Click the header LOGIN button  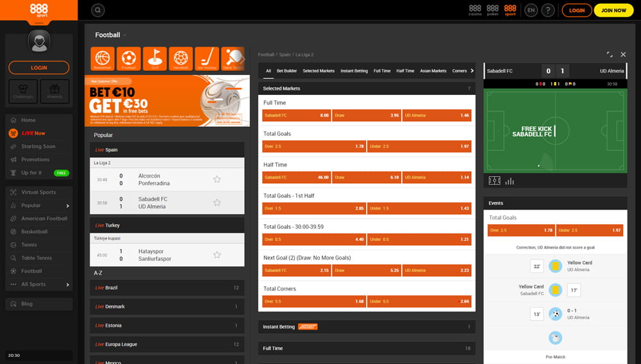[x=577, y=10]
